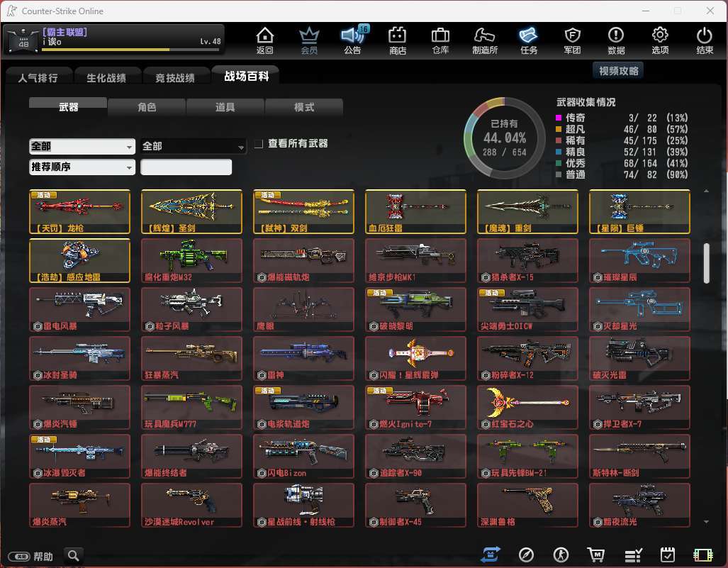Image resolution: width=728 pixels, height=568 pixels.
Task: Select the 武器 sub-tab
Action: click(x=68, y=106)
